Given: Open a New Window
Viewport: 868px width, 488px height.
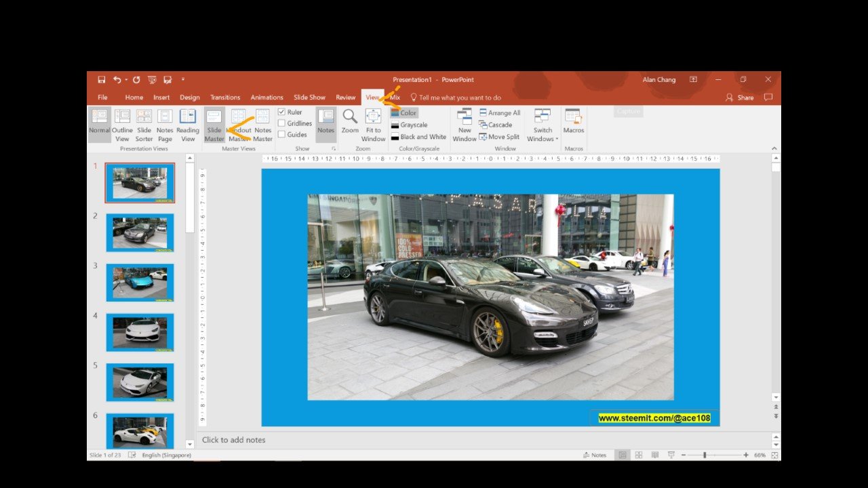Looking at the screenshot, I should pyautogui.click(x=465, y=125).
